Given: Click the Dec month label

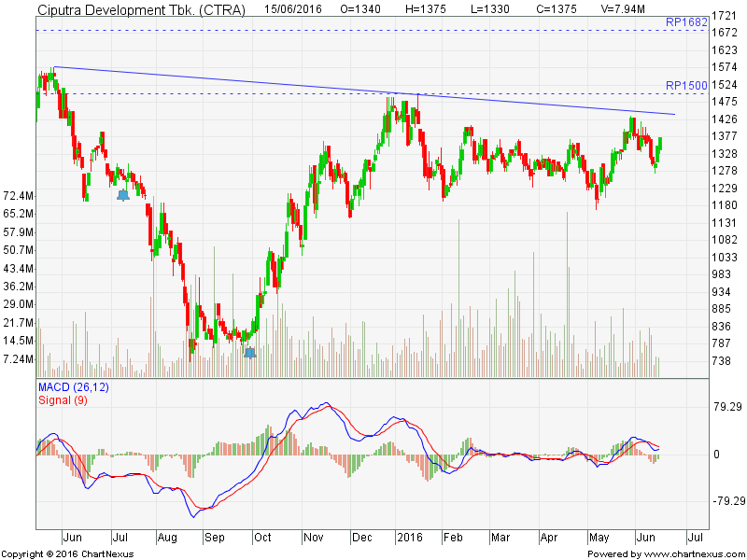Looking at the screenshot, I should [x=361, y=538].
